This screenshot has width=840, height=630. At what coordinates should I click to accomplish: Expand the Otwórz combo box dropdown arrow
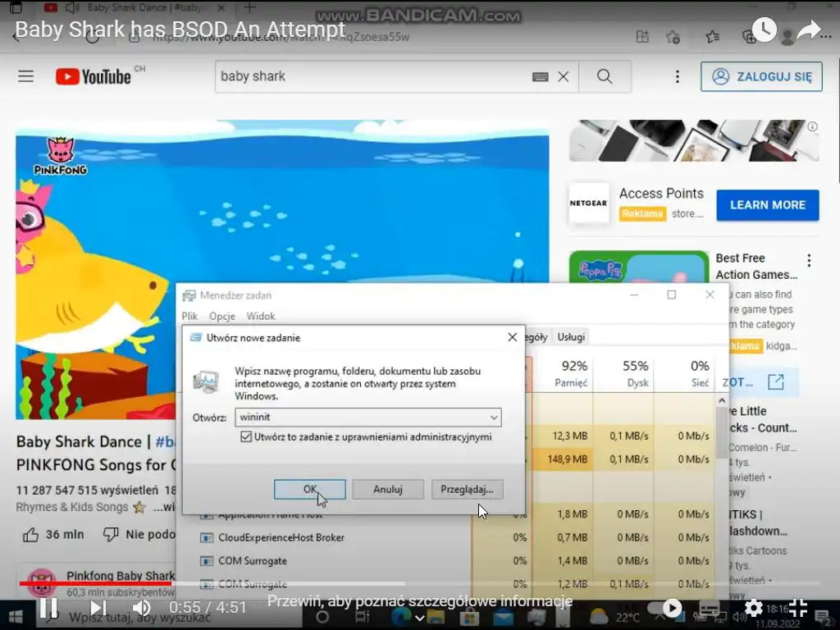point(493,418)
